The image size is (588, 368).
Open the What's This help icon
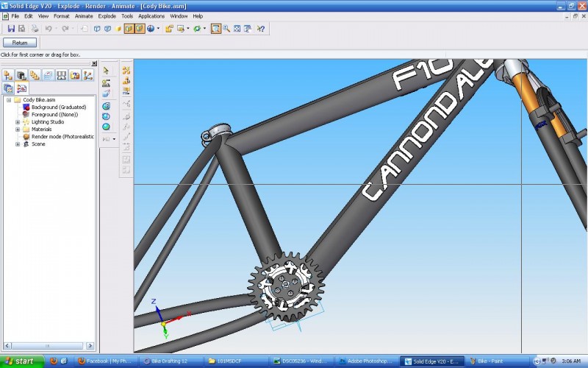pyautogui.click(x=261, y=29)
